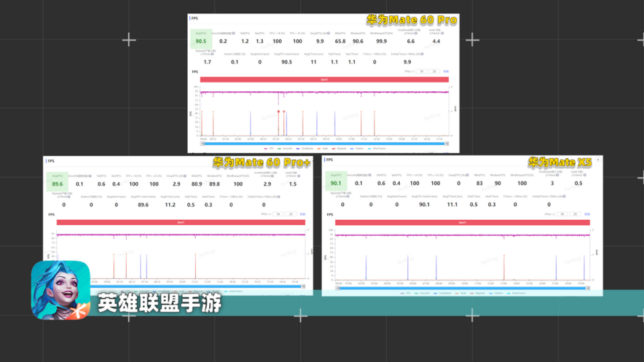Select Avg(FPS) value 90.5 in Mate 60 Pro panel
This screenshot has height=362, width=644.
201,41
